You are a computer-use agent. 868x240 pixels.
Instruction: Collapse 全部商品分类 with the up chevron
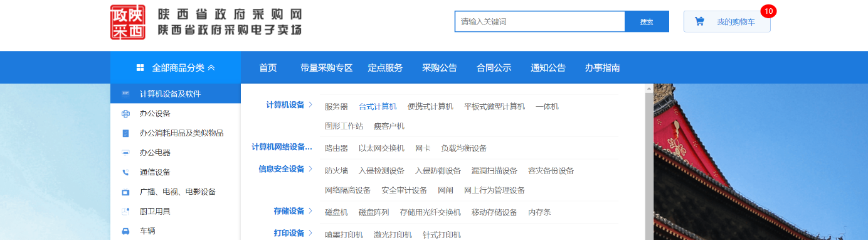(x=211, y=68)
